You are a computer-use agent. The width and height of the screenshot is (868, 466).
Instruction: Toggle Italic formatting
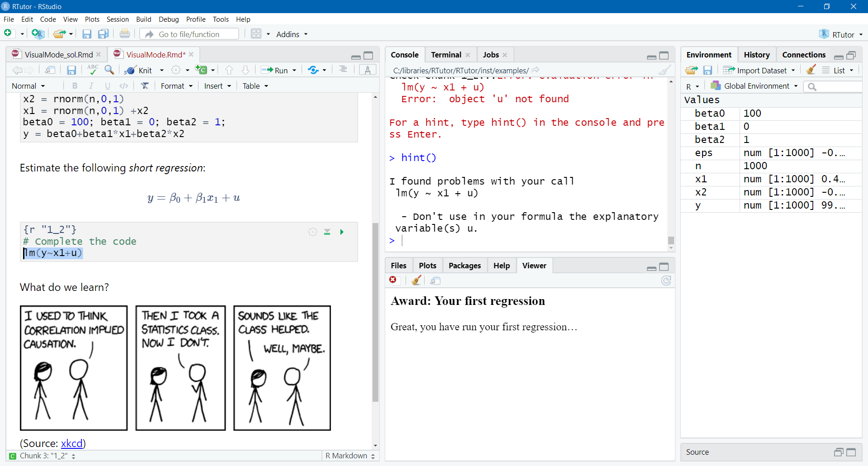point(91,86)
